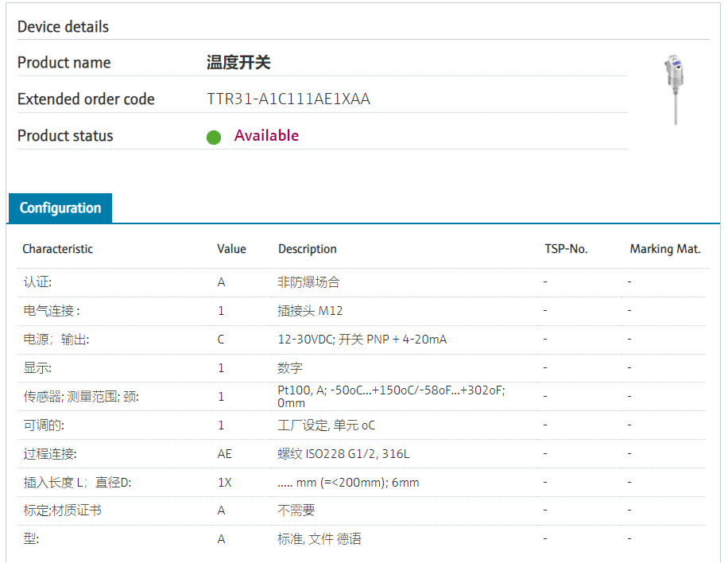The width and height of the screenshot is (728, 563).
Task: Click the Characteristic column header
Action: click(57, 249)
